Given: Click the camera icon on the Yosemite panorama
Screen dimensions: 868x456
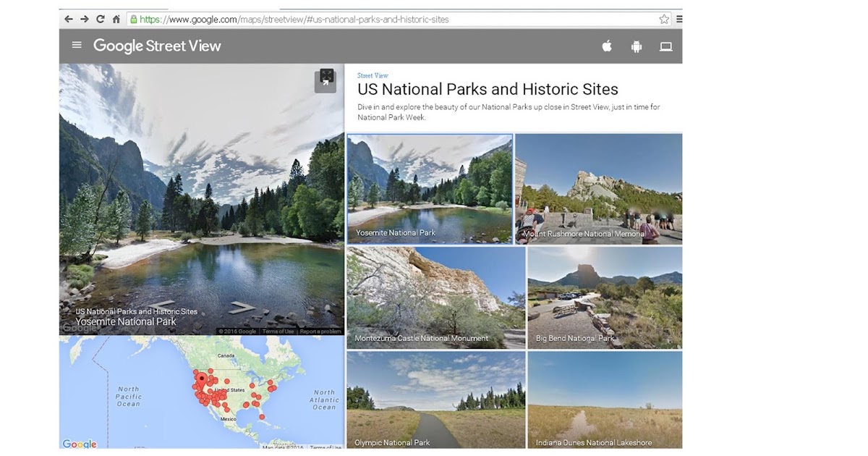Looking at the screenshot, I should 325,80.
